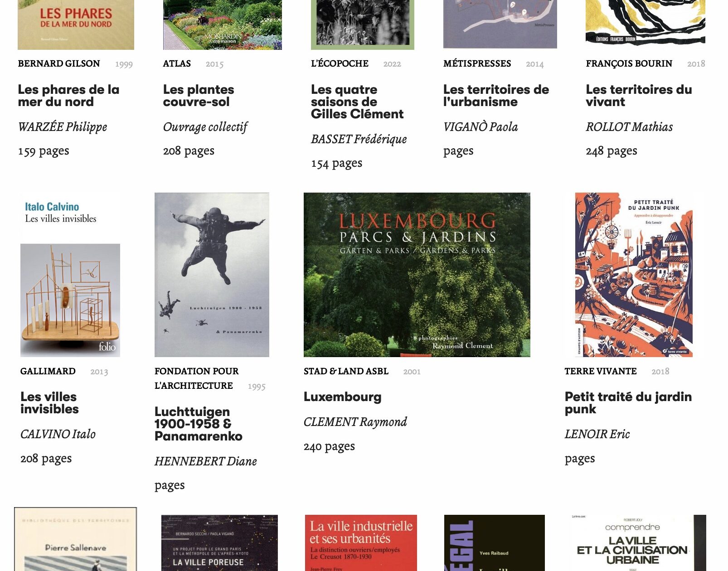
Task: Open the Petit traité du jardin punk cover
Action: pyautogui.click(x=633, y=275)
